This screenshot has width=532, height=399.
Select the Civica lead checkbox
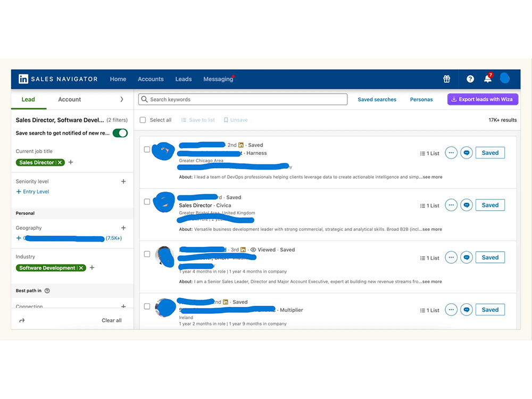[147, 202]
